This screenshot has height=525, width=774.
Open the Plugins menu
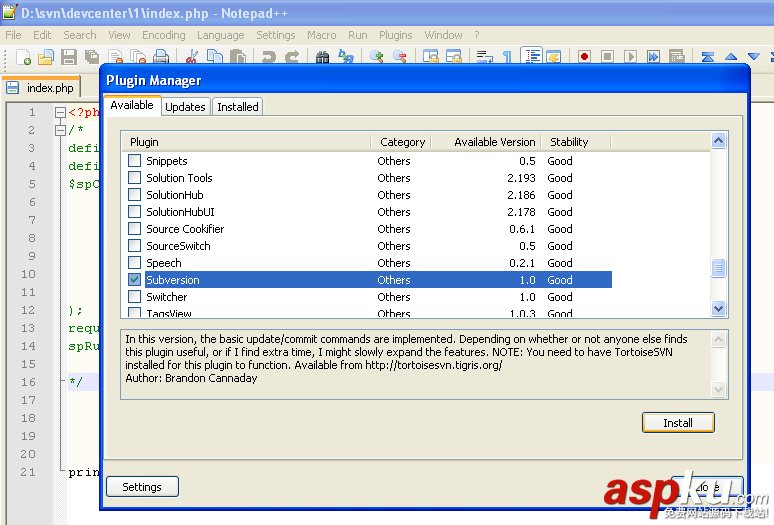[x=395, y=35]
